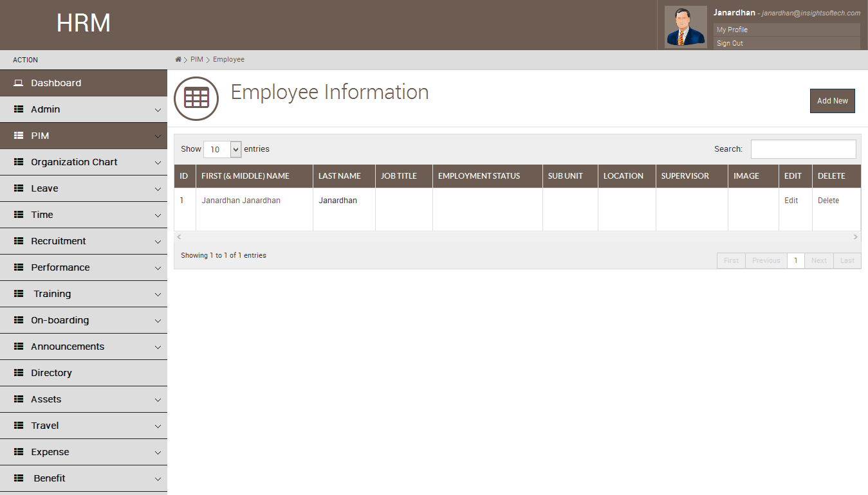Expand the Leave section chevron
The width and height of the screenshot is (868, 495).
(x=158, y=188)
